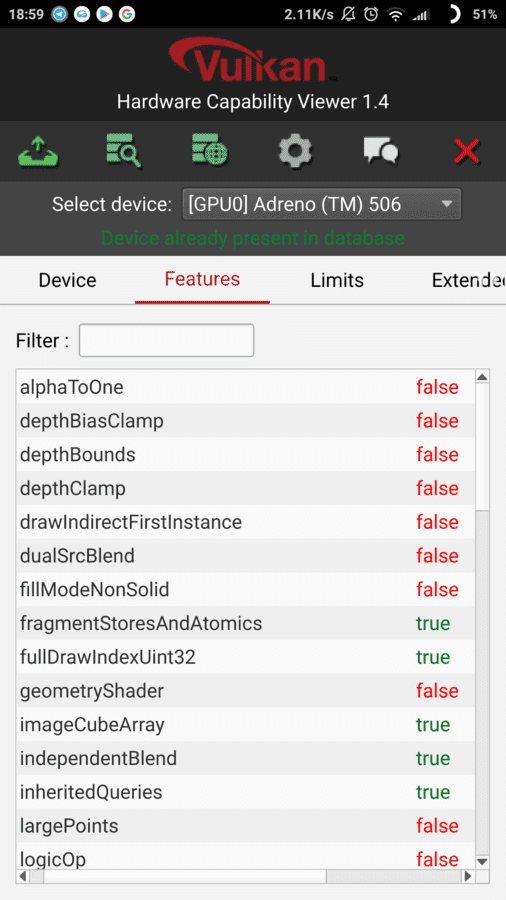
Task: Open the Select device dropdown
Action: 322,204
